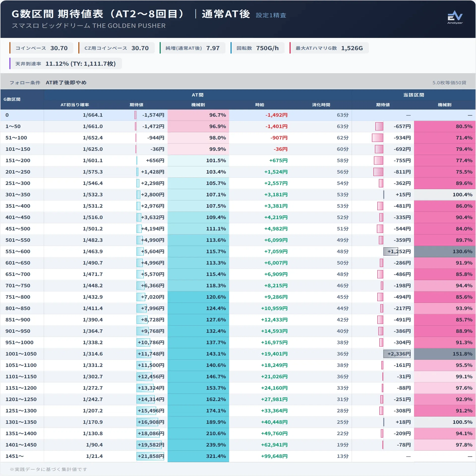Click the 天井到達率 11.12% stat chip

coord(66,63)
